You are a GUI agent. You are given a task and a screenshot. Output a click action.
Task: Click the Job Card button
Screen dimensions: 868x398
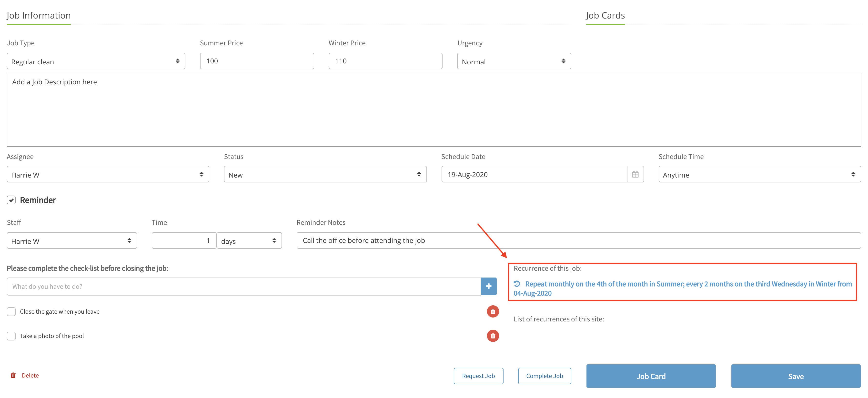coord(651,376)
